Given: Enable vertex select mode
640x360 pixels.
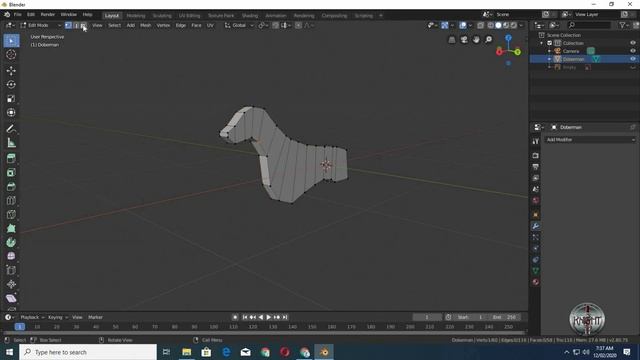Looking at the screenshot, I should (68, 25).
